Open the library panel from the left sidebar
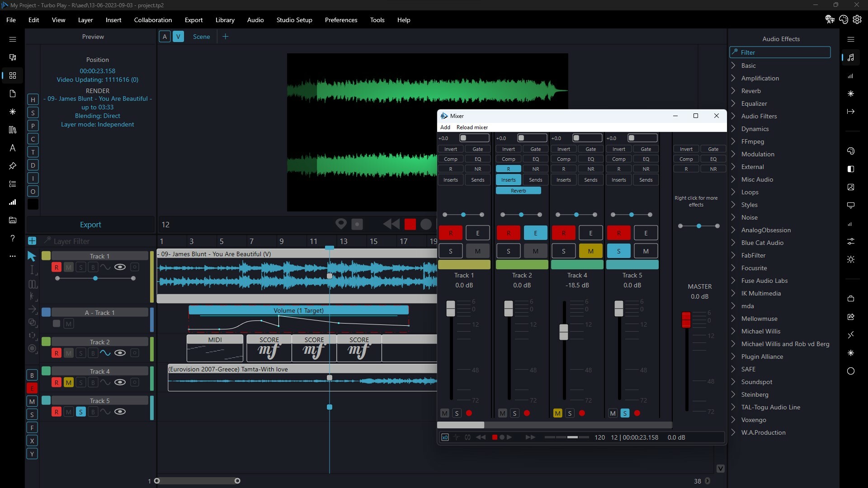868x488 pixels. tap(13, 130)
